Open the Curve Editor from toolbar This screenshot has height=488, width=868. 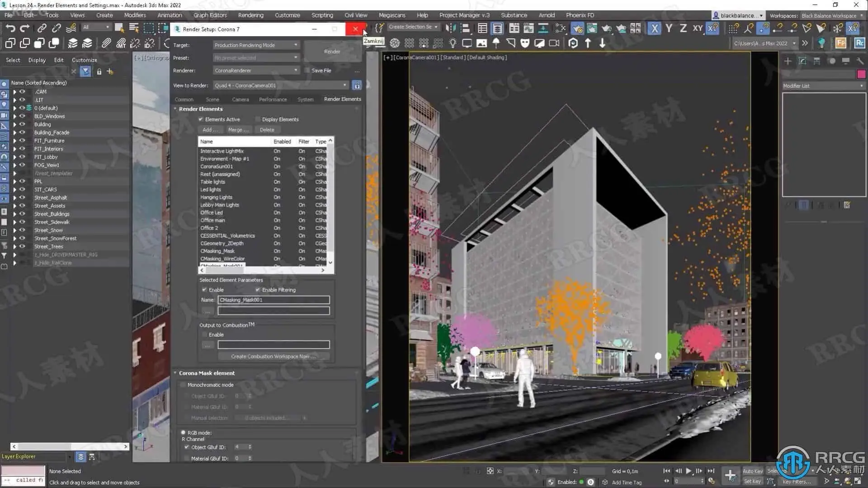(528, 28)
